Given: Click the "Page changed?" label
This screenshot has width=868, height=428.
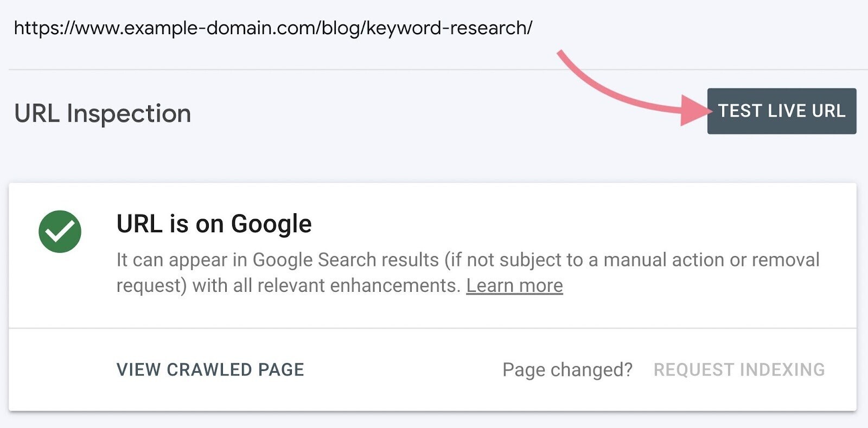Looking at the screenshot, I should 567,369.
